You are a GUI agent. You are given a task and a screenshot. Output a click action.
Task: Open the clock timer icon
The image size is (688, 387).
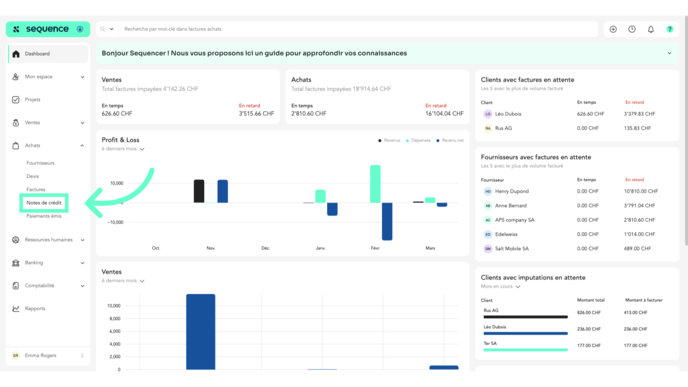pyautogui.click(x=632, y=29)
